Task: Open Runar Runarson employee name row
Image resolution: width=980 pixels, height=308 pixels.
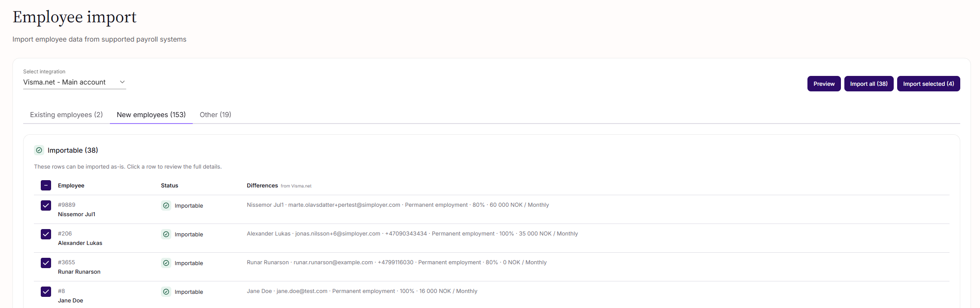Action: (79, 272)
